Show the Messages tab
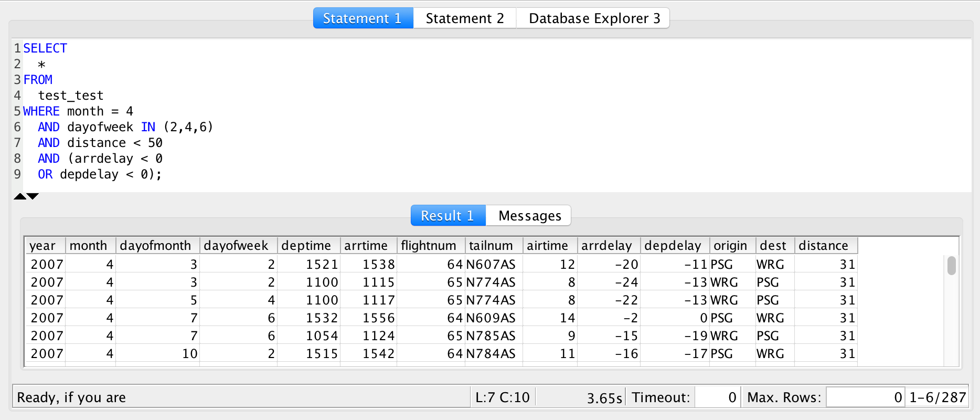Viewport: 980px width, 420px height. 529,216
